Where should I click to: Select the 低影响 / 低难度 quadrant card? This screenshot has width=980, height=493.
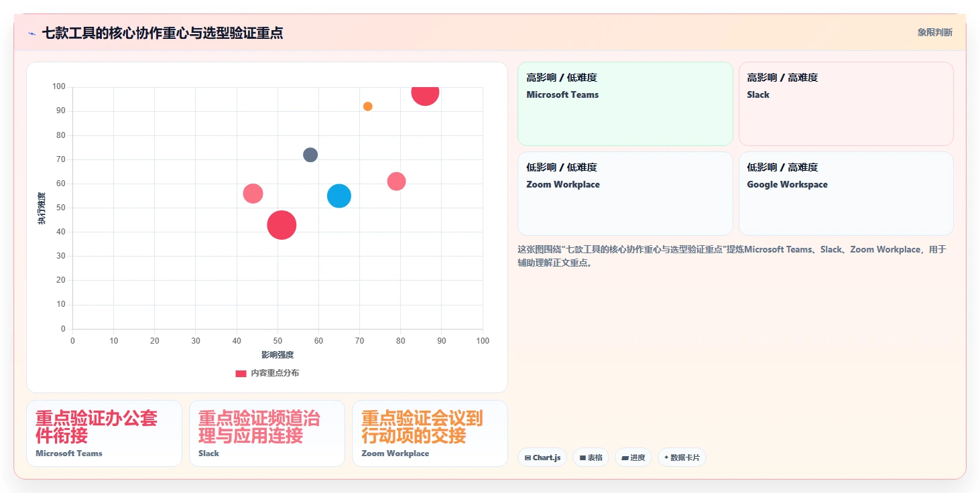pyautogui.click(x=625, y=194)
